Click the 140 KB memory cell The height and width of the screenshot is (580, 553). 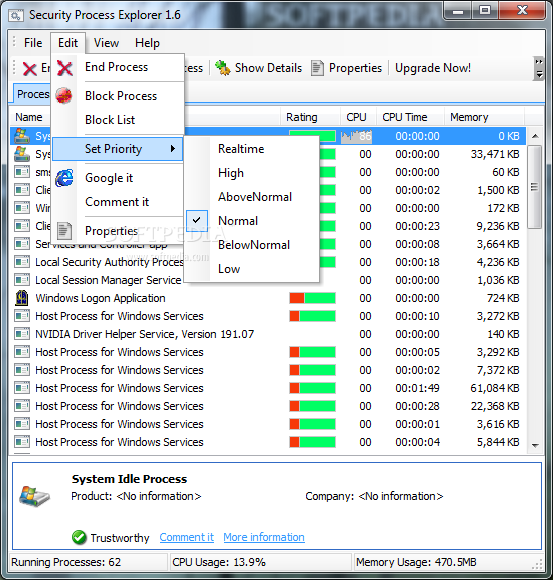click(x=503, y=334)
